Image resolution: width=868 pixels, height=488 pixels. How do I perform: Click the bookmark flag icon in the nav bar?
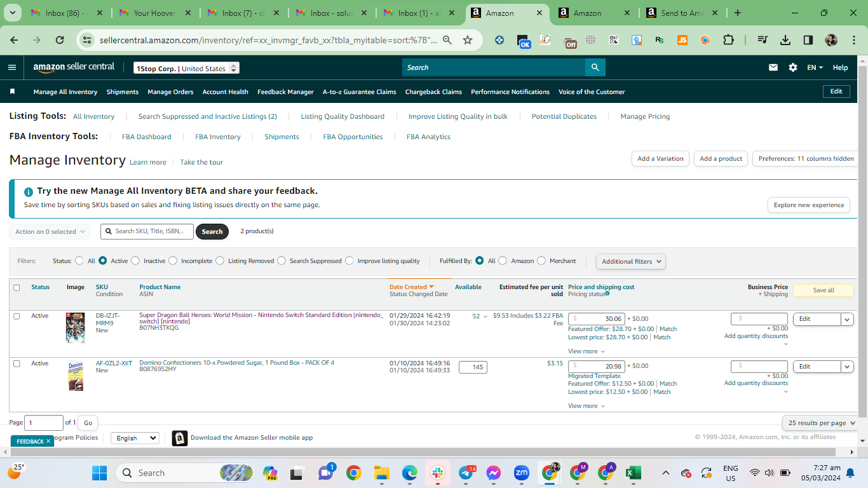pyautogui.click(x=12, y=91)
